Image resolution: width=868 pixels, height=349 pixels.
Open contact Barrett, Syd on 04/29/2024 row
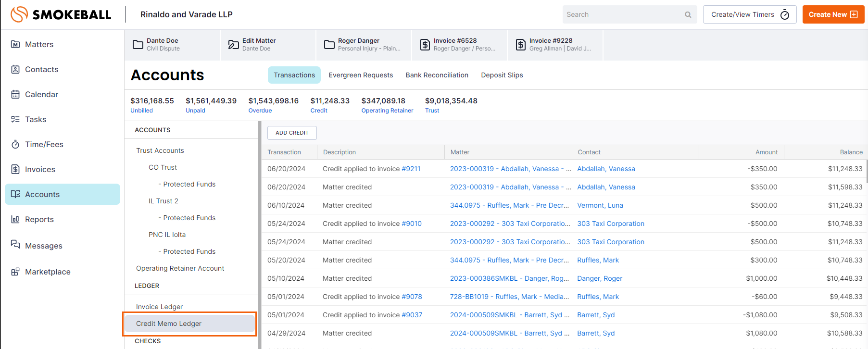click(x=596, y=333)
